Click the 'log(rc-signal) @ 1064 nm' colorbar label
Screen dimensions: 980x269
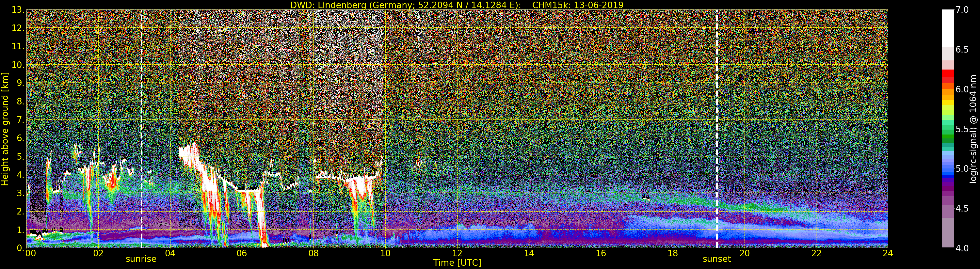[x=973, y=129]
